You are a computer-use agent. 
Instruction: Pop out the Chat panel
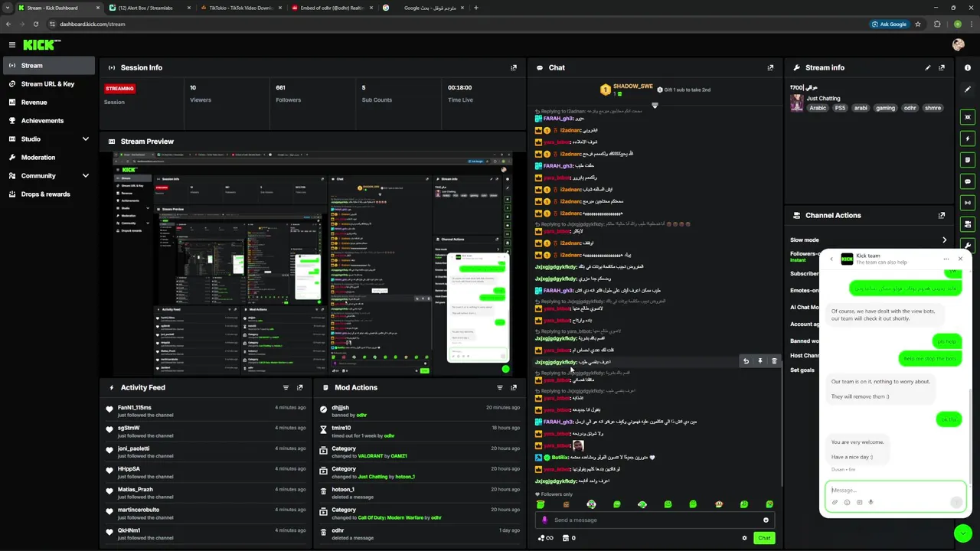pos(770,67)
